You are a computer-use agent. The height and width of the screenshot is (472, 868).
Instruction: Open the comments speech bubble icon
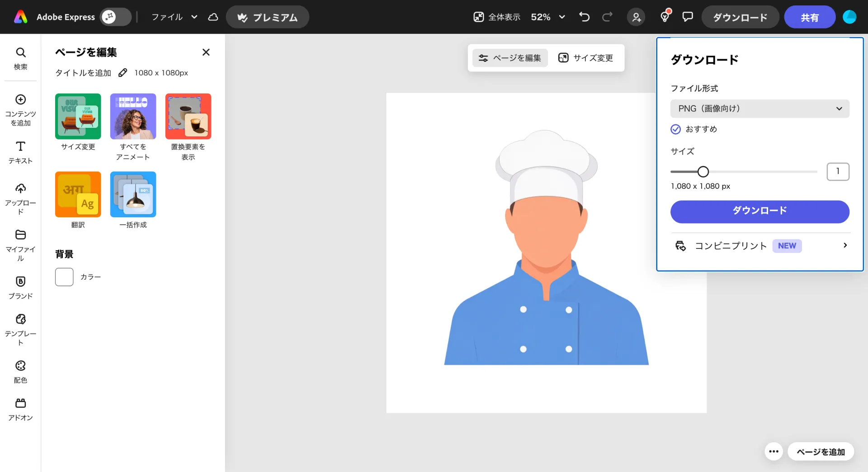[x=687, y=17]
